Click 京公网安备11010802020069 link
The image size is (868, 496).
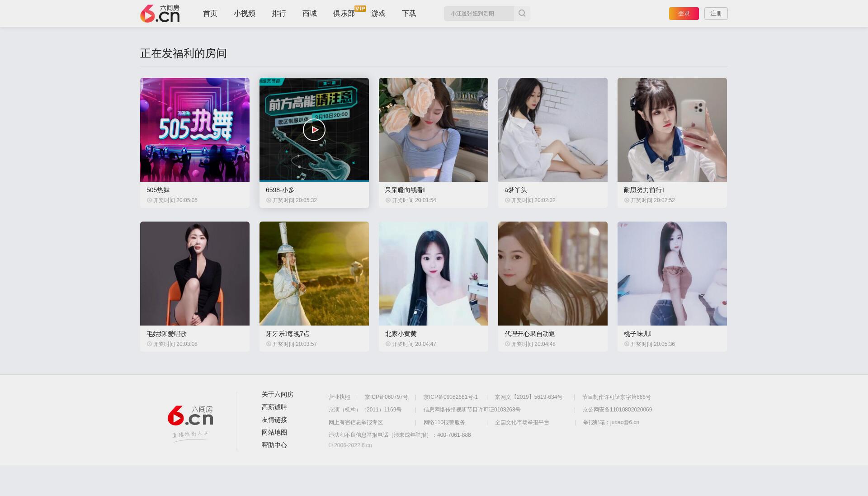point(618,410)
